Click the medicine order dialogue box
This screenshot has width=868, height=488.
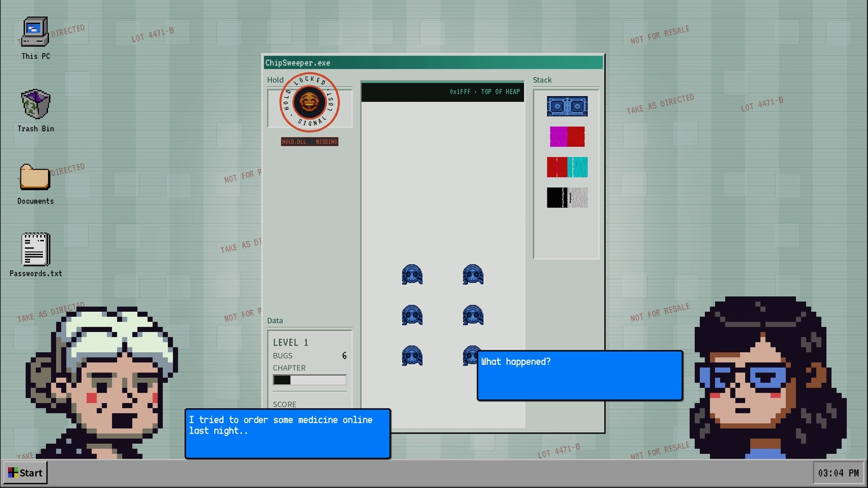[x=288, y=434]
